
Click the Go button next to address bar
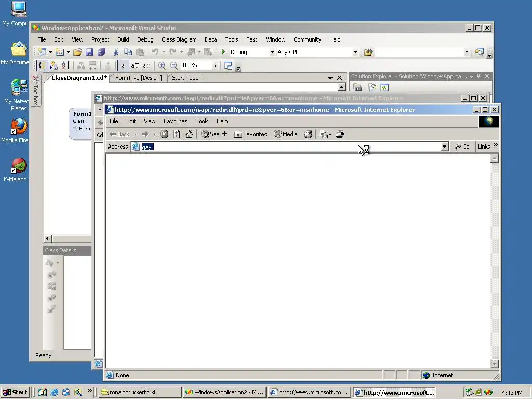[462, 147]
